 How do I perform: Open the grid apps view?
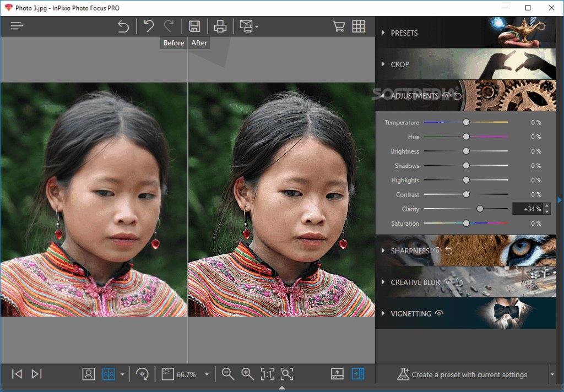pos(359,26)
